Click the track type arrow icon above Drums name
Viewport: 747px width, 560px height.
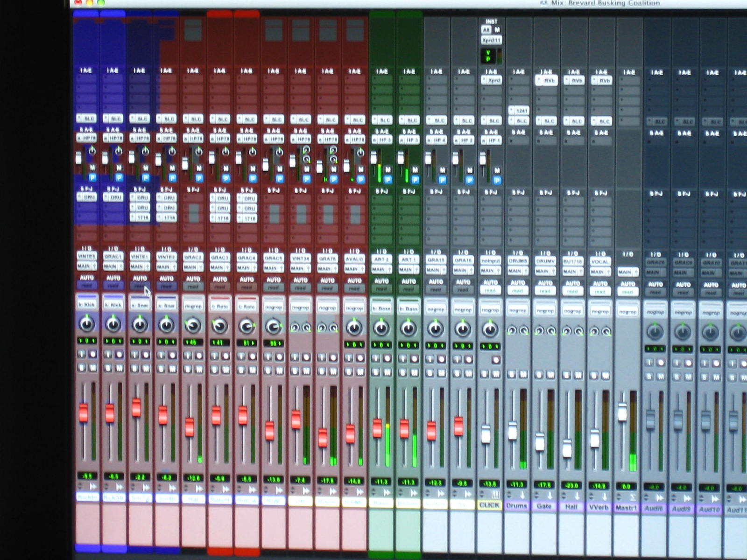tap(522, 496)
